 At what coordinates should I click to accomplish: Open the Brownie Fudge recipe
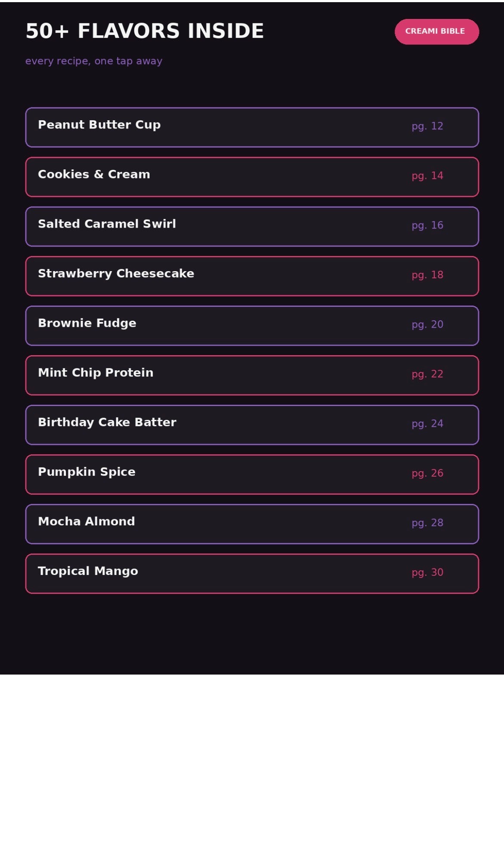pyautogui.click(x=252, y=325)
